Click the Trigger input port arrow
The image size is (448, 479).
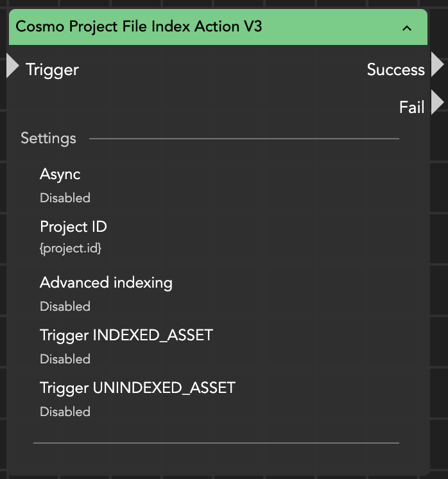(12, 66)
